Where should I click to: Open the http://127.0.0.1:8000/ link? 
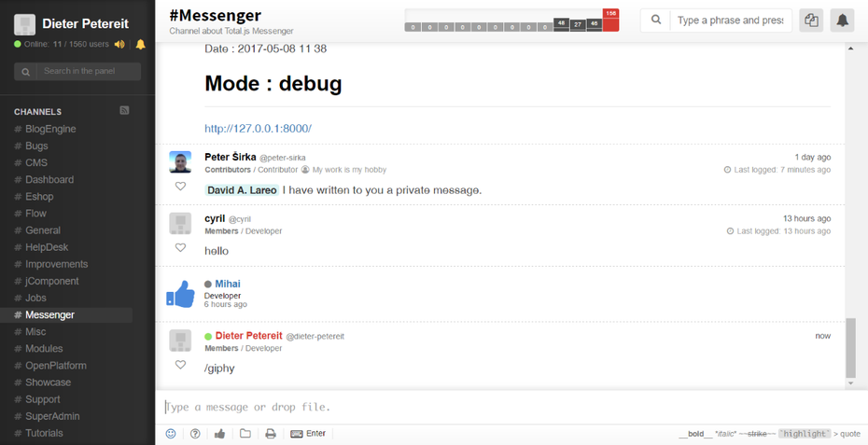pos(259,129)
